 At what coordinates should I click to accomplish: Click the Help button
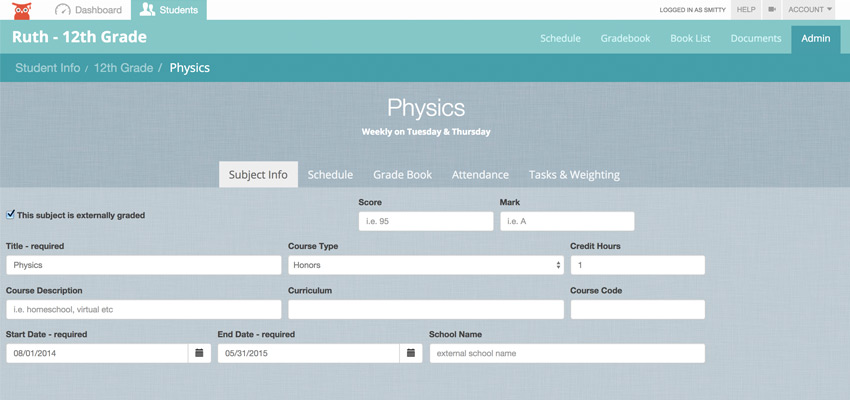746,10
